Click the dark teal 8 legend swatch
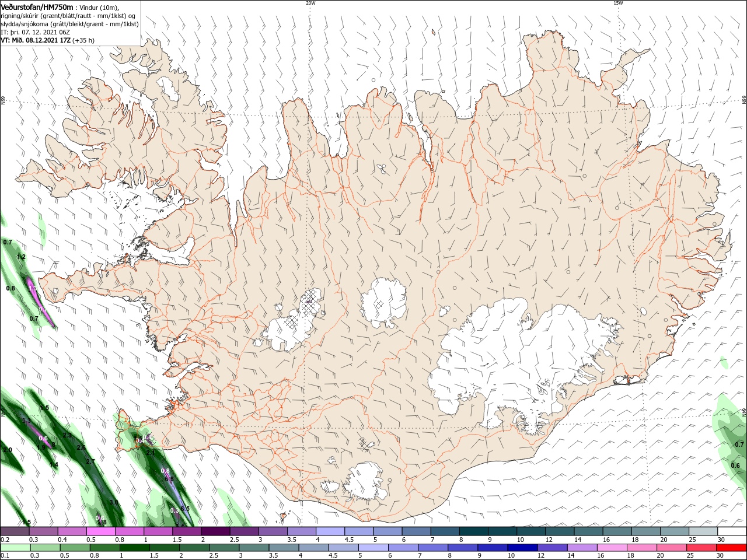The image size is (747, 560). [x=474, y=531]
